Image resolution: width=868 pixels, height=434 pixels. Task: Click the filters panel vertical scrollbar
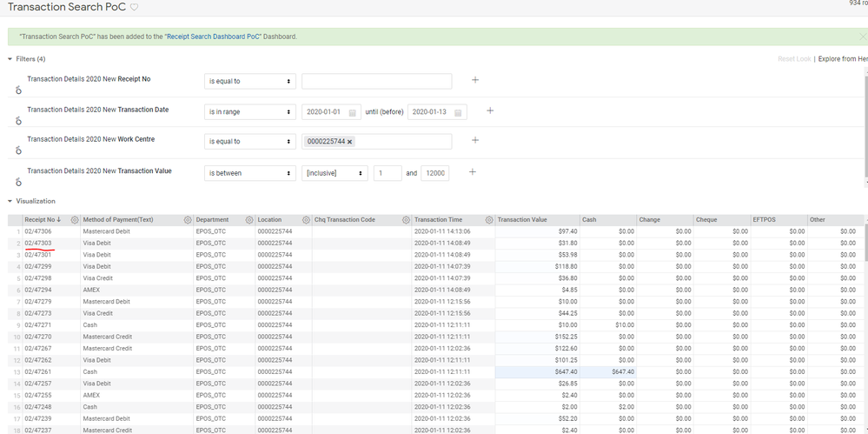pyautogui.click(x=865, y=128)
